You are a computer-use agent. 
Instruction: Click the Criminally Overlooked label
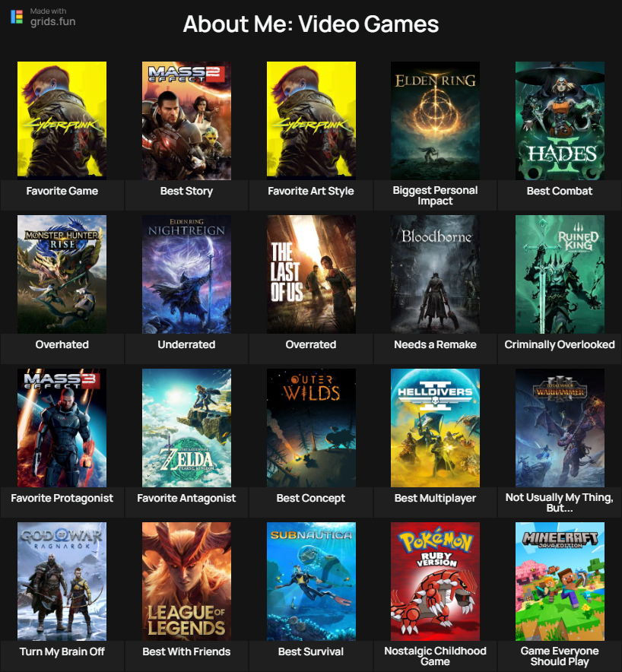coord(560,344)
